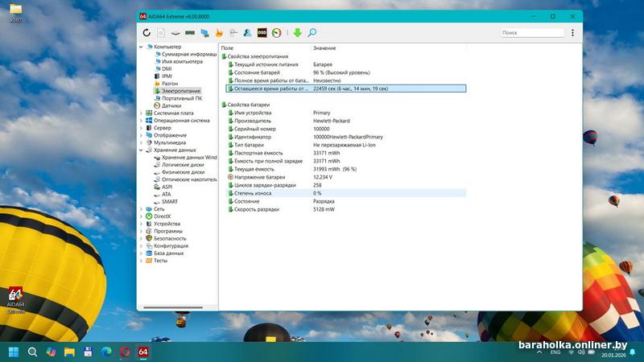
Task: Click the Поле column header
Action: tap(228, 48)
